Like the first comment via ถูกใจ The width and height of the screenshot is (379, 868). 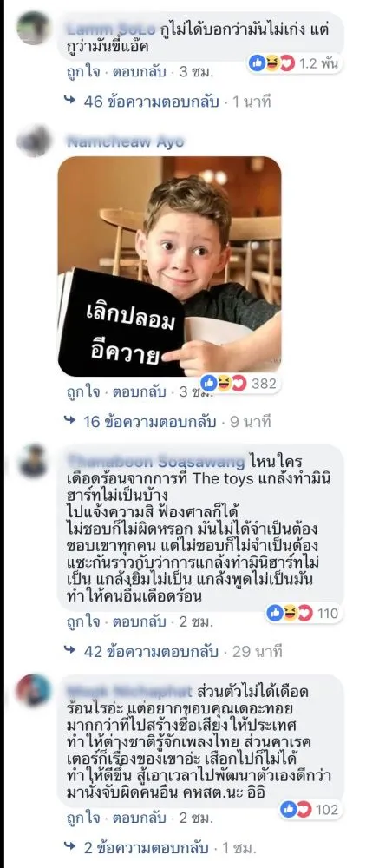point(83,72)
